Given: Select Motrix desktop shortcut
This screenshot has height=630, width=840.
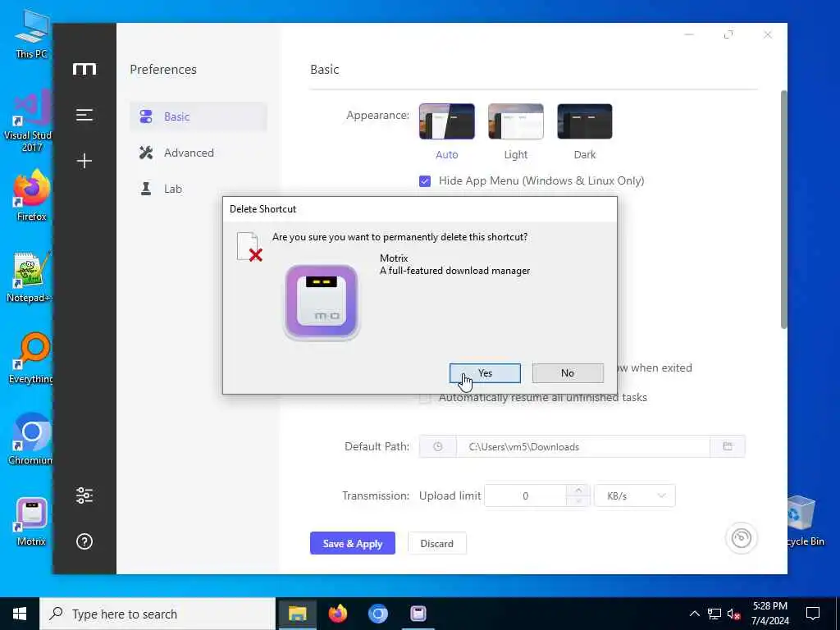Looking at the screenshot, I should [x=31, y=521].
